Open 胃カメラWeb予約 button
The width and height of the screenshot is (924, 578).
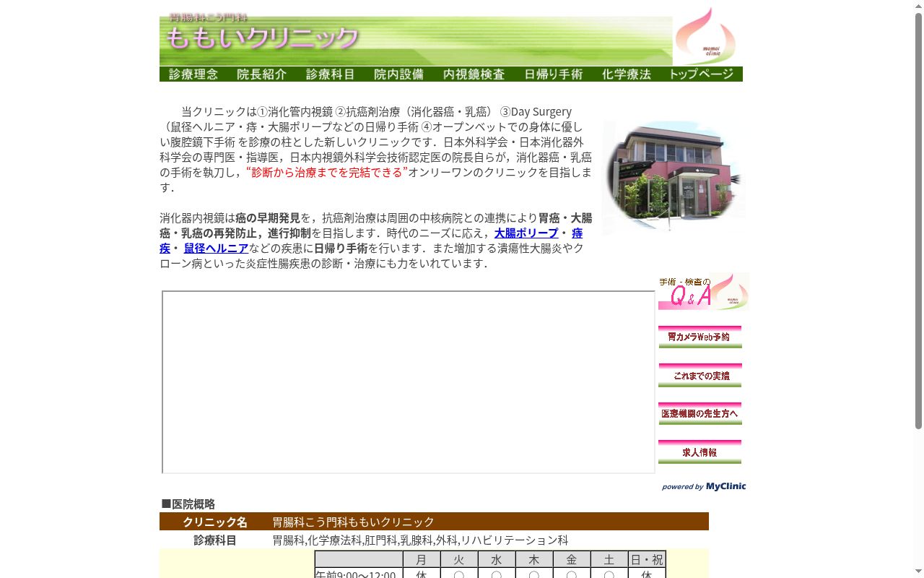700,337
